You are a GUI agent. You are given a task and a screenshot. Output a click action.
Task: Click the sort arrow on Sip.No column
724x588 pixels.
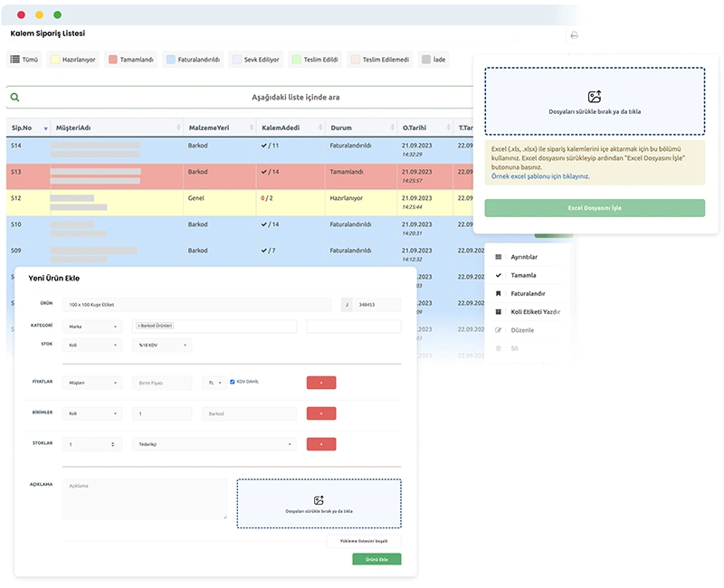pyautogui.click(x=46, y=128)
